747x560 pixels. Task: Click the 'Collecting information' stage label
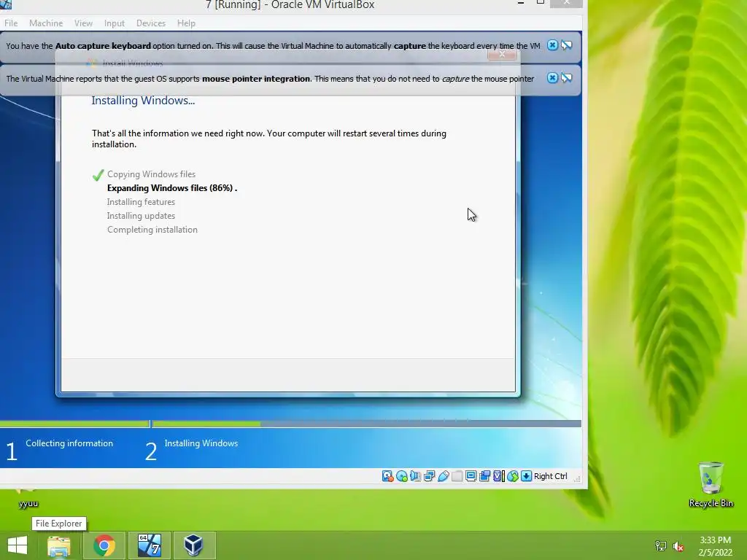click(69, 443)
